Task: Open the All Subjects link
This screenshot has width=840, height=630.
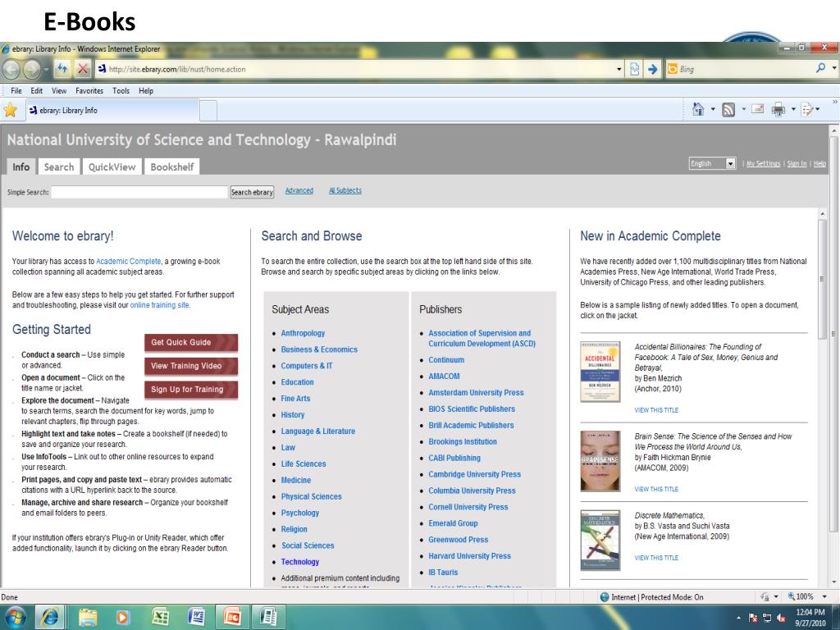Action: pos(345,190)
